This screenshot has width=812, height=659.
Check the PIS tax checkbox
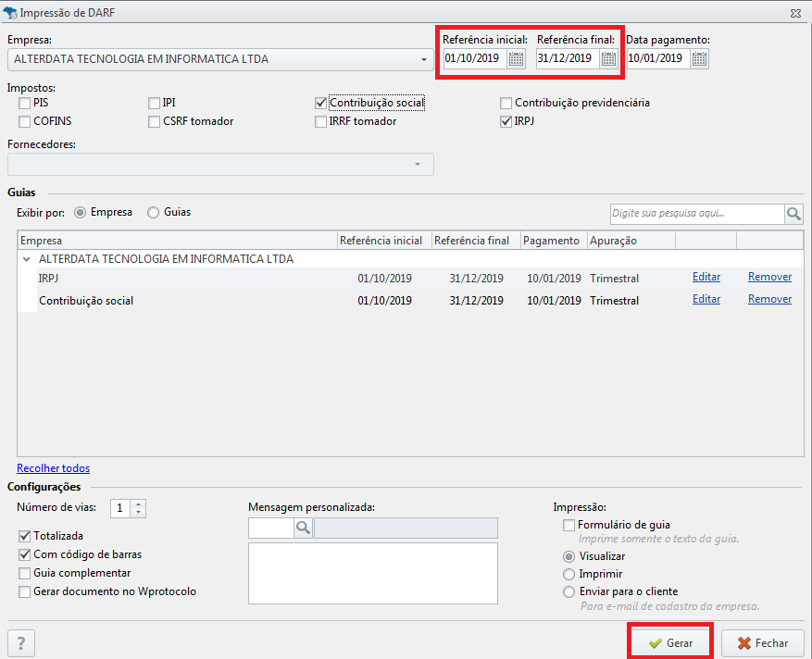(x=24, y=103)
